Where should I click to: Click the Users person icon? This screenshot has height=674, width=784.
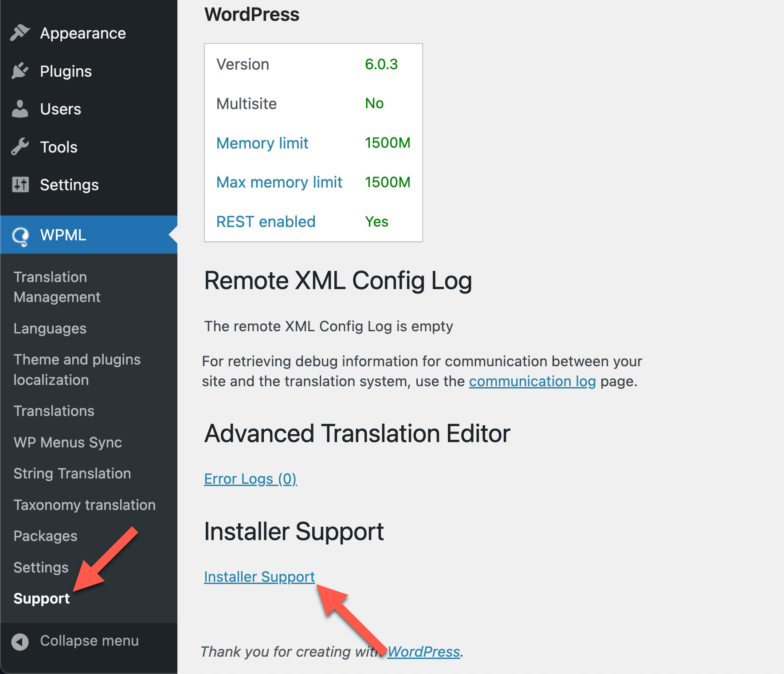(x=20, y=109)
